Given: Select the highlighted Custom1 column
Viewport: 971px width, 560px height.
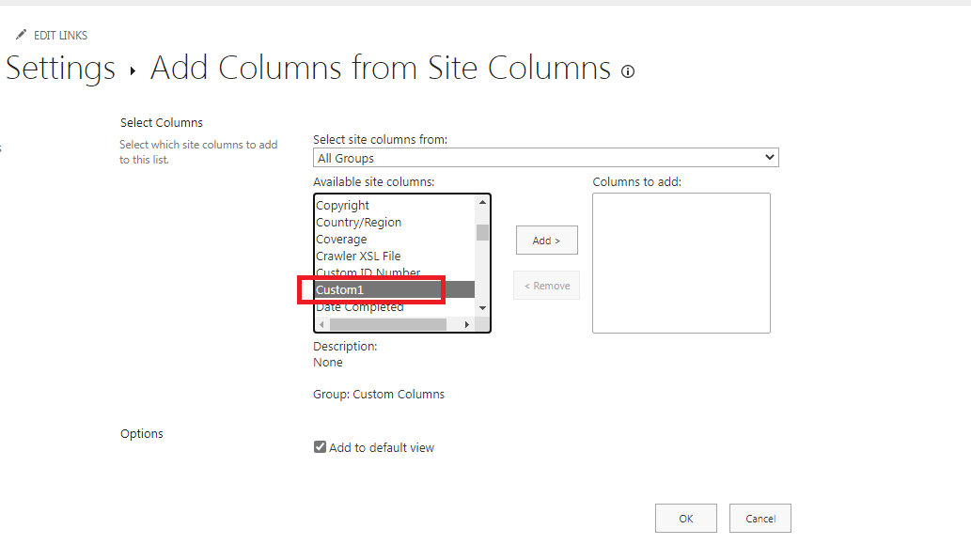Looking at the screenshot, I should pos(395,289).
